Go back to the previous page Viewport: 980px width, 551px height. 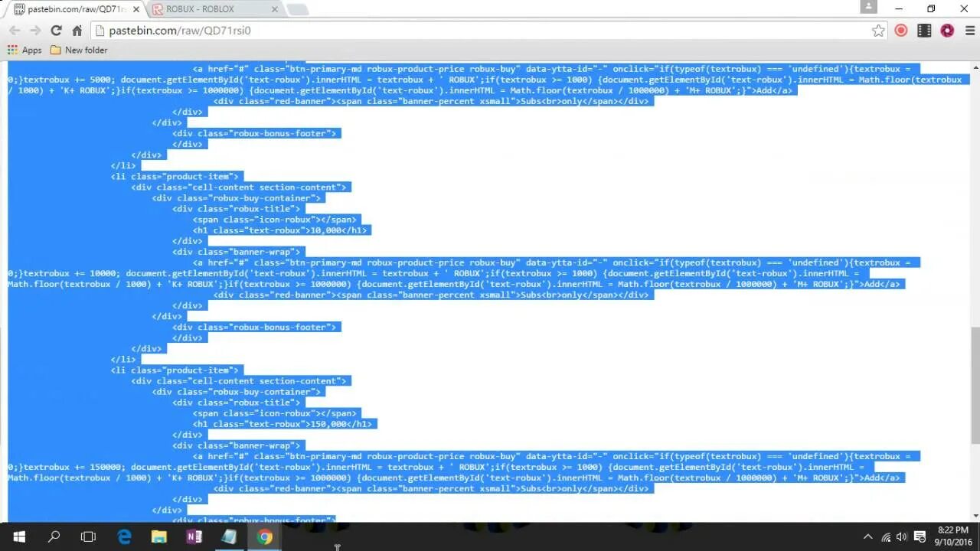tap(15, 31)
